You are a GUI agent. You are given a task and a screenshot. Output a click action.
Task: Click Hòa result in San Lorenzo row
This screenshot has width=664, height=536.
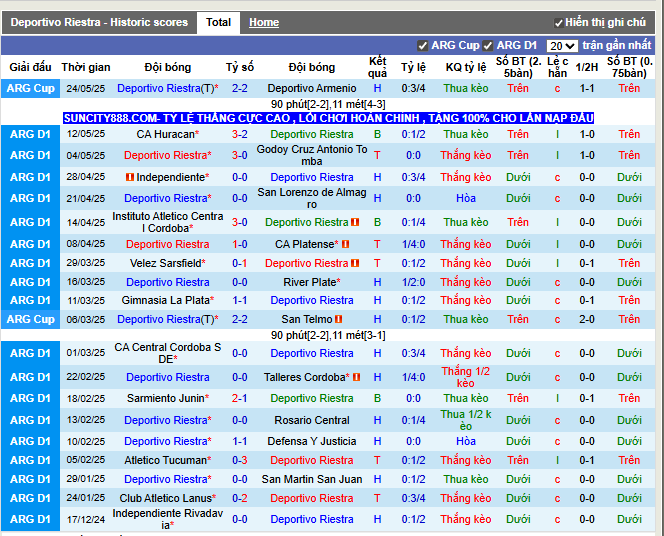pyautogui.click(x=466, y=198)
